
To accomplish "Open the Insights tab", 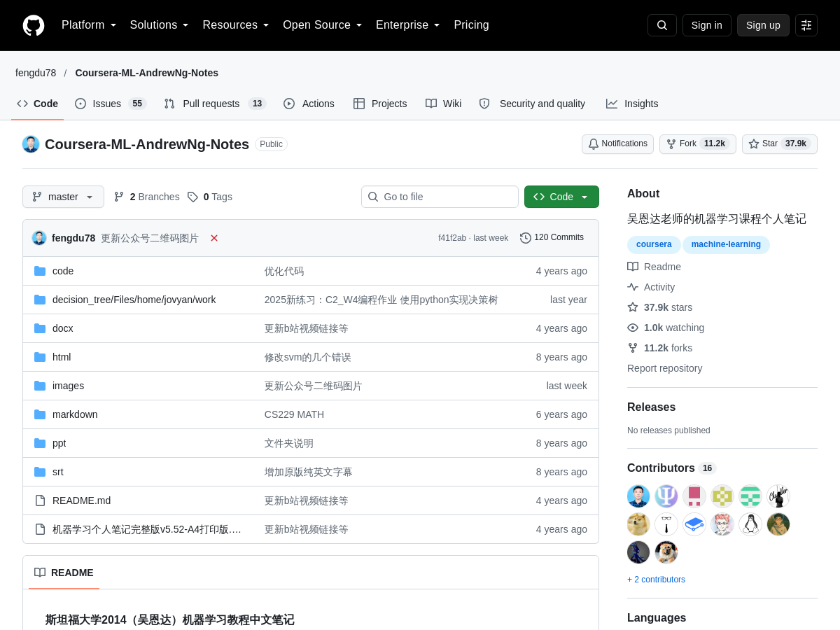I will [632, 104].
